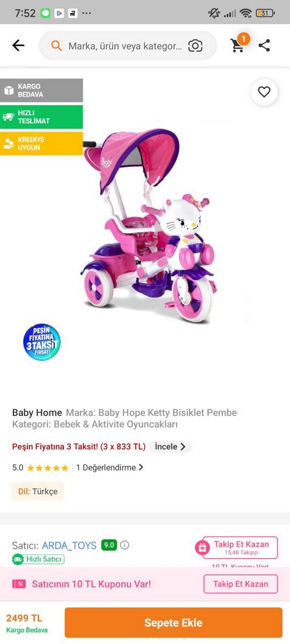
Task: Tap the seller rating info icon
Action: 125,545
